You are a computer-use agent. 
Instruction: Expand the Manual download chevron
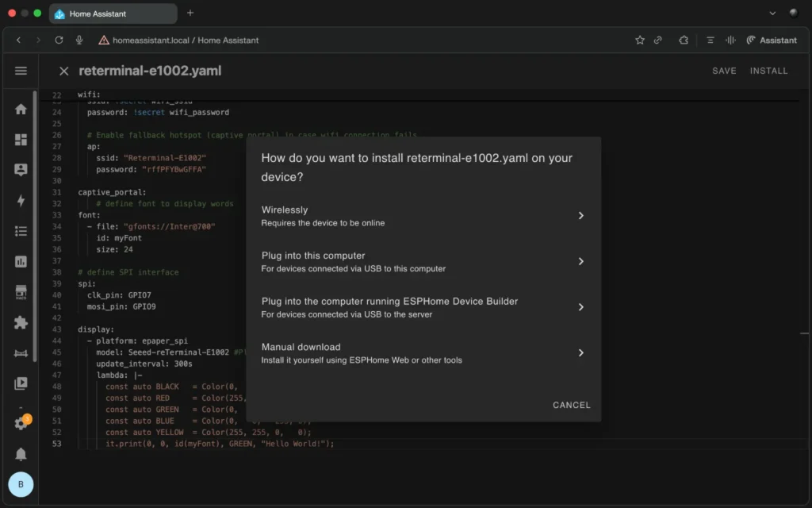tap(581, 352)
